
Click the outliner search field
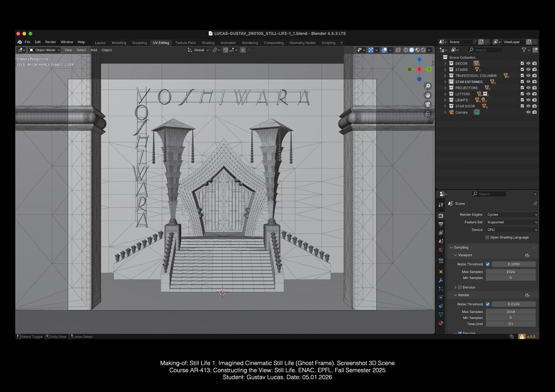pos(485,50)
